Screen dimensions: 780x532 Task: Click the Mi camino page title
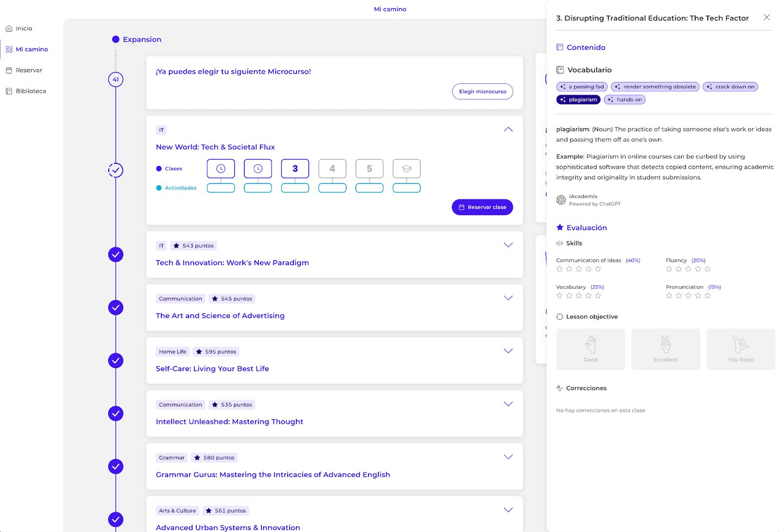point(390,9)
